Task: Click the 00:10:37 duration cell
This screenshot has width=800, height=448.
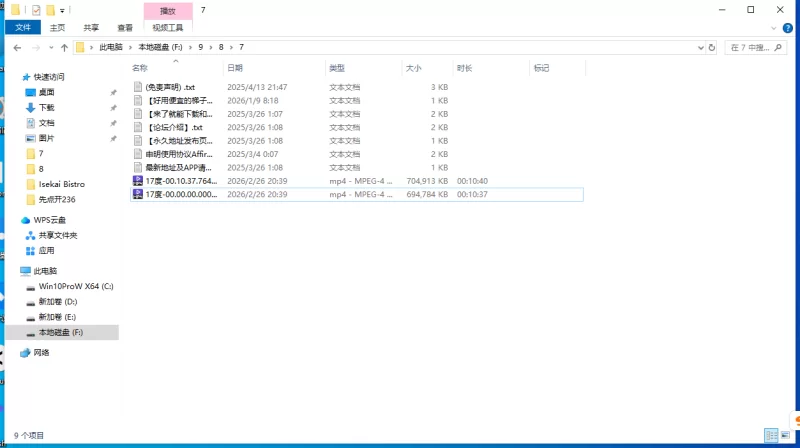Action: [472, 194]
